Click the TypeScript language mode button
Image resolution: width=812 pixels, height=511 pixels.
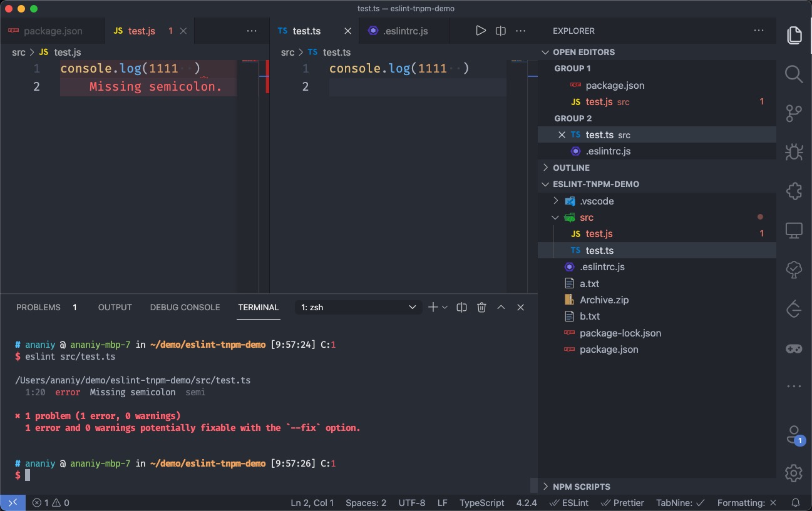(x=482, y=503)
